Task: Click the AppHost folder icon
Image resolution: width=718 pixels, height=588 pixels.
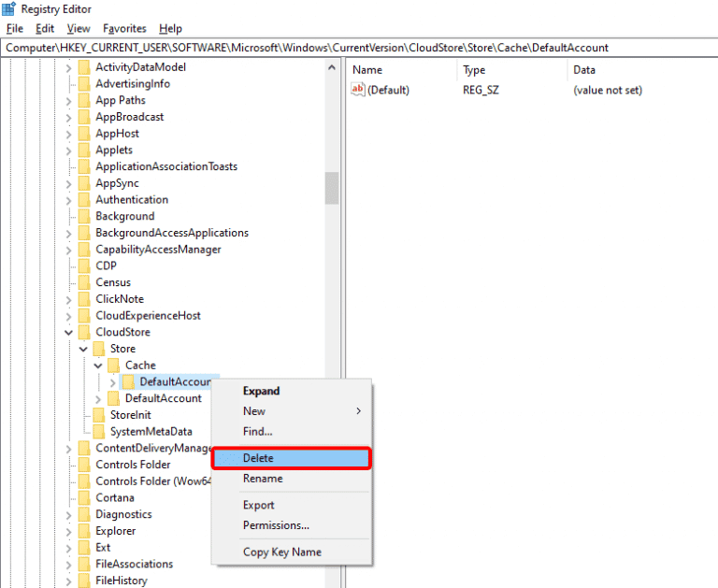Action: click(x=84, y=134)
